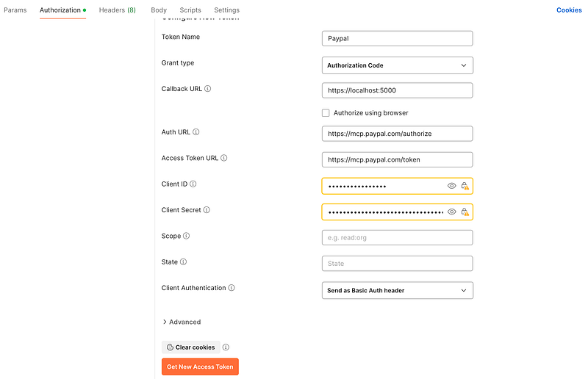Click the lock warning icon in Client Secret field

coord(465,212)
